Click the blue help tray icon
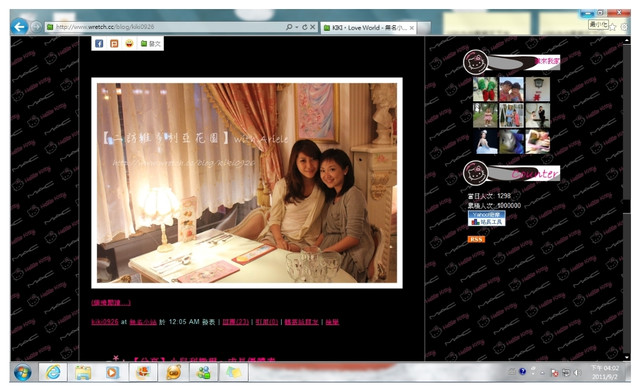 tap(522, 372)
